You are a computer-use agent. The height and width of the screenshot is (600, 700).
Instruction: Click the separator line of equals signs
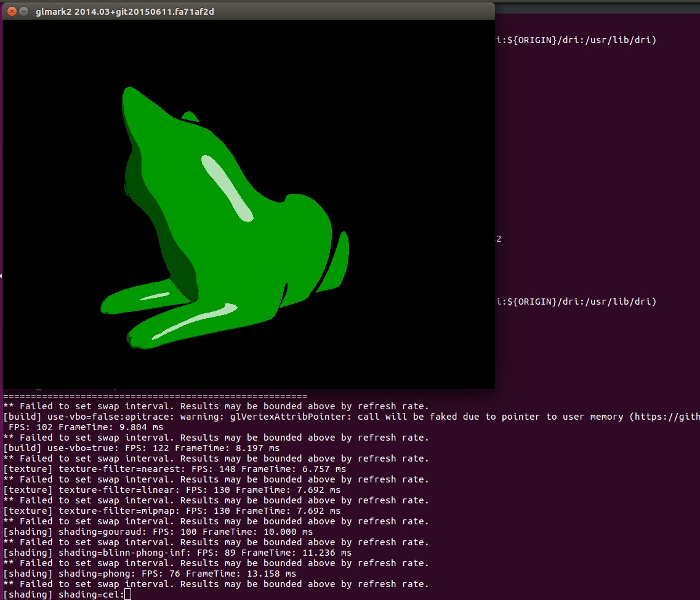click(154, 396)
